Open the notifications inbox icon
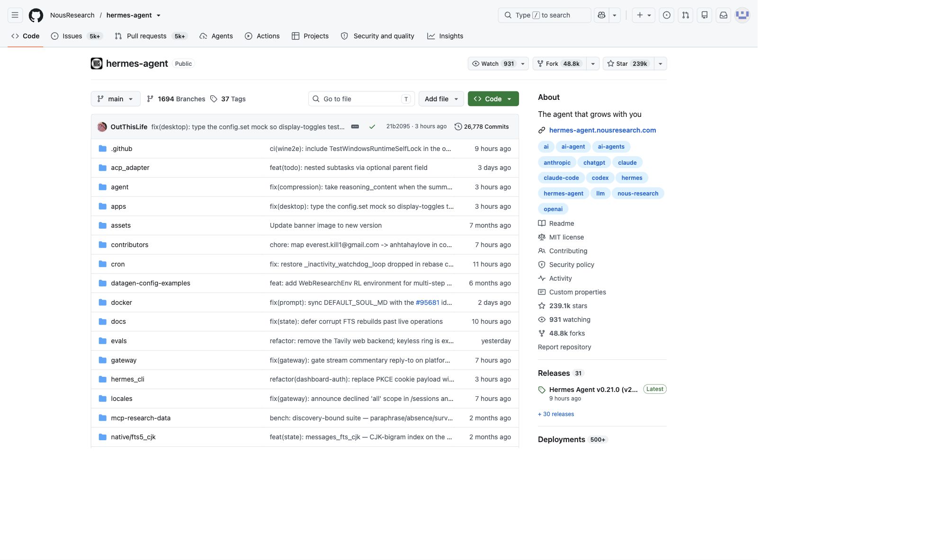The width and height of the screenshot is (947, 560). (x=724, y=15)
